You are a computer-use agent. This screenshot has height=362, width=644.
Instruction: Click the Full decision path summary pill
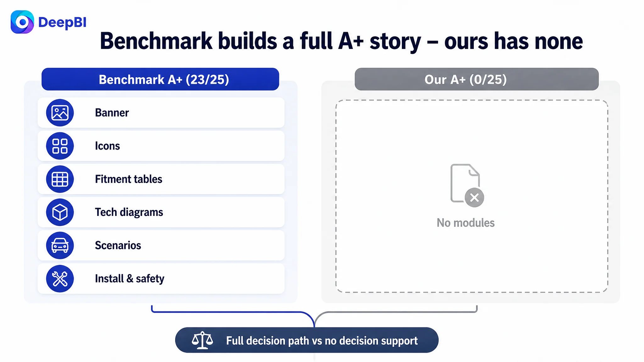click(x=307, y=340)
